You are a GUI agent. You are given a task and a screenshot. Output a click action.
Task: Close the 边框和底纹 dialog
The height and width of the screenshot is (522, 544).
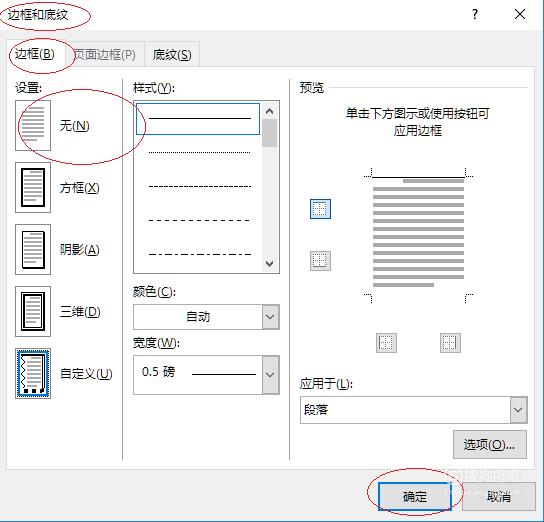(520, 15)
